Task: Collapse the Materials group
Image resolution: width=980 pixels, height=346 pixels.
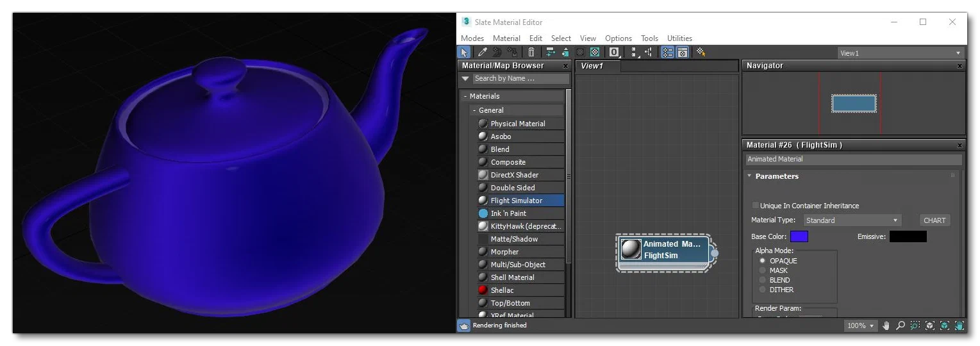Action: pos(465,96)
